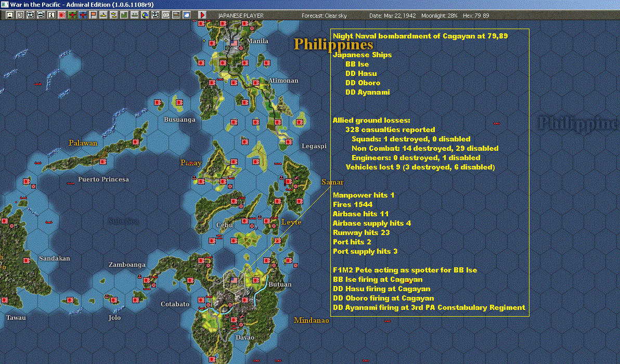This screenshot has height=364, width=620.
Task: Click the Leyte island label
Action: (291, 222)
